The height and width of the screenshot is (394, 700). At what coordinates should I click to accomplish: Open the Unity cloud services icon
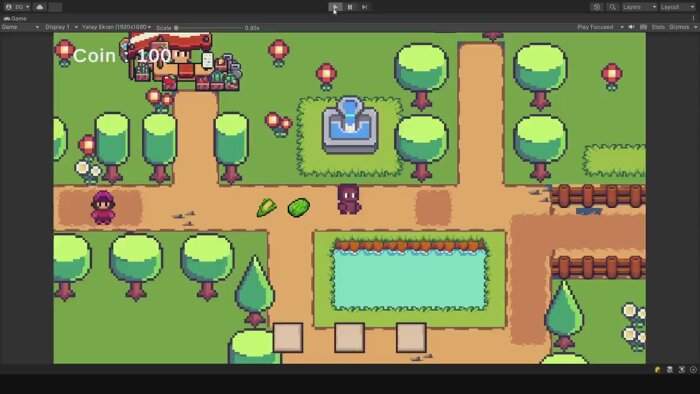point(40,7)
